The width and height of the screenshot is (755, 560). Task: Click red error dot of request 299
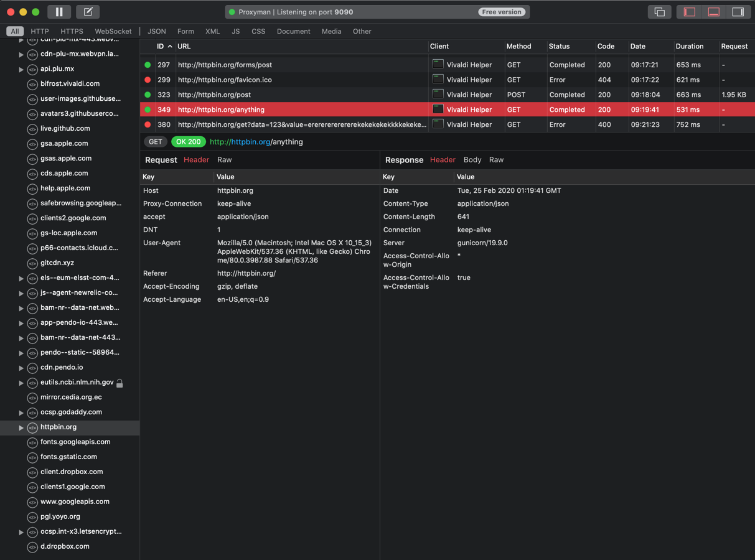coord(148,80)
